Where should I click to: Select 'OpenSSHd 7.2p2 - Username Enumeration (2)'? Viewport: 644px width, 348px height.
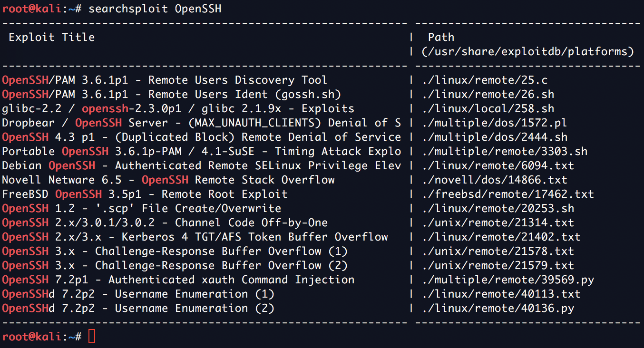(138, 308)
